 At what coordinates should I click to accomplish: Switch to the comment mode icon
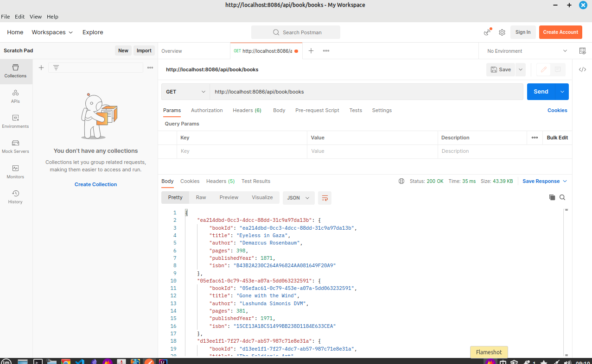point(558,69)
